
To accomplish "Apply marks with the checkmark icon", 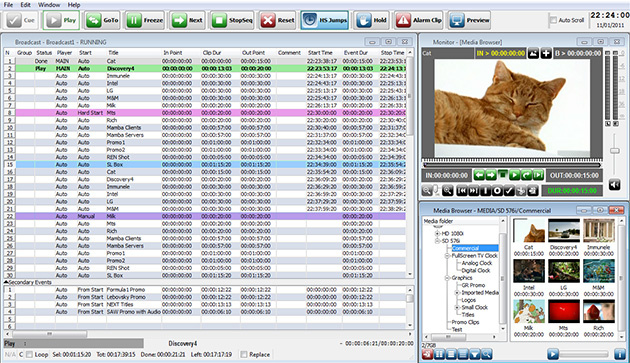I will pyautogui.click(x=509, y=191).
